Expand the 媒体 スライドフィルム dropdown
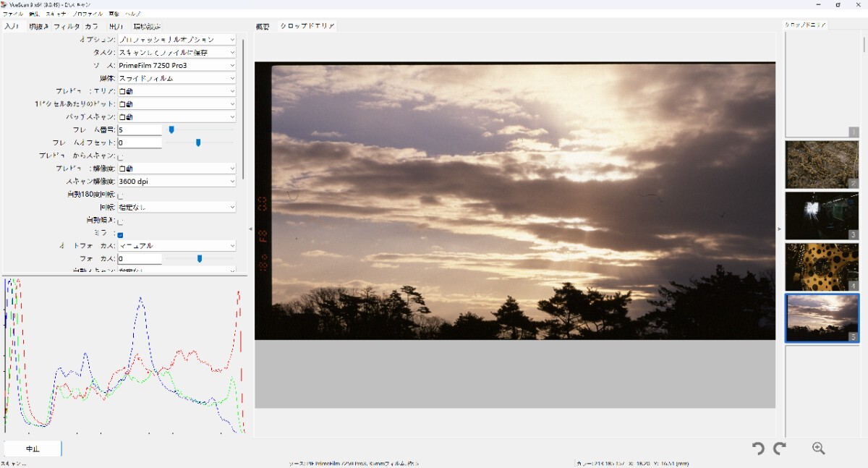The width and height of the screenshot is (868, 468). (176, 78)
